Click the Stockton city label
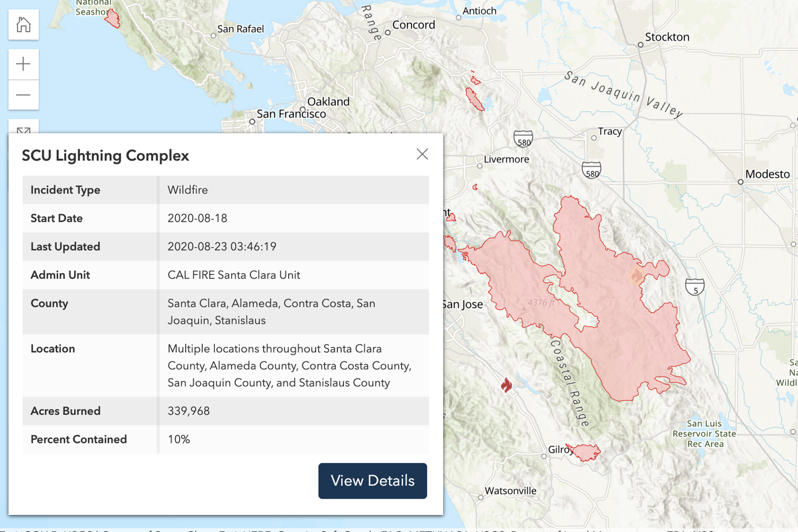 click(x=667, y=37)
